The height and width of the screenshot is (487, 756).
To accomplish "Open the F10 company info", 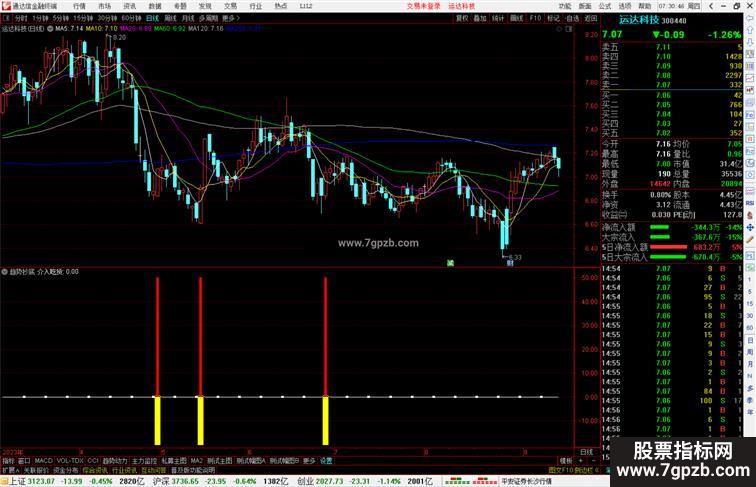I will point(535,18).
